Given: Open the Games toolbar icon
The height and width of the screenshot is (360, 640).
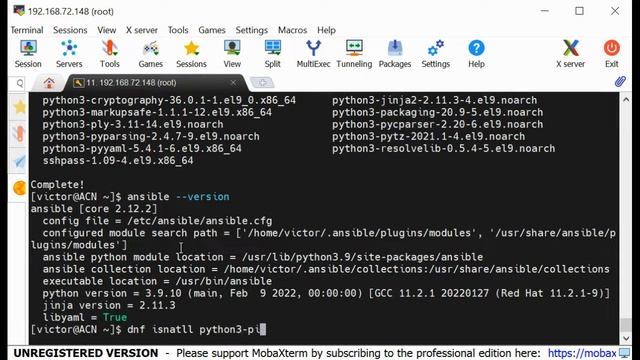Looking at the screenshot, I should (151, 54).
